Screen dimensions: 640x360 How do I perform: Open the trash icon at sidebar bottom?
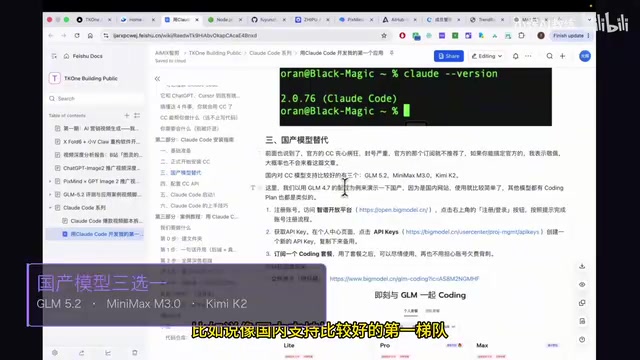click(x=135, y=353)
